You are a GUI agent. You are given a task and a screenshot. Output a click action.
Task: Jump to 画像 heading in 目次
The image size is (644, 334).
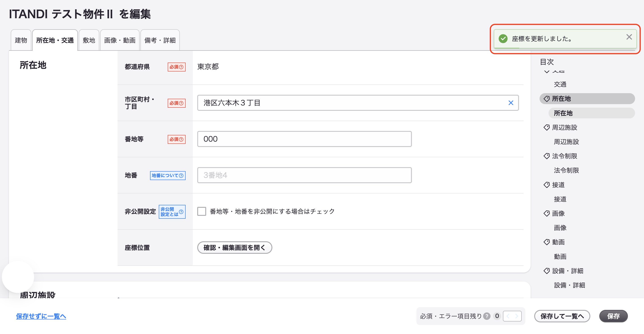tap(558, 213)
